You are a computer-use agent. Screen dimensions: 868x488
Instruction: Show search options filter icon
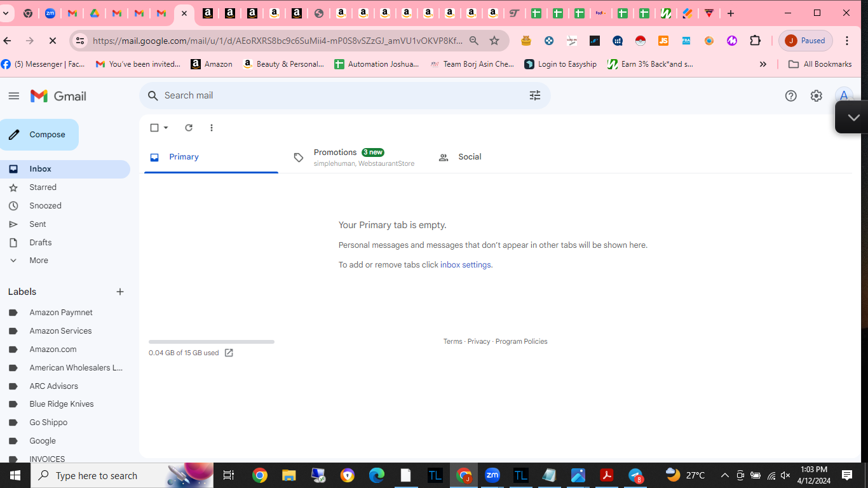tap(535, 95)
